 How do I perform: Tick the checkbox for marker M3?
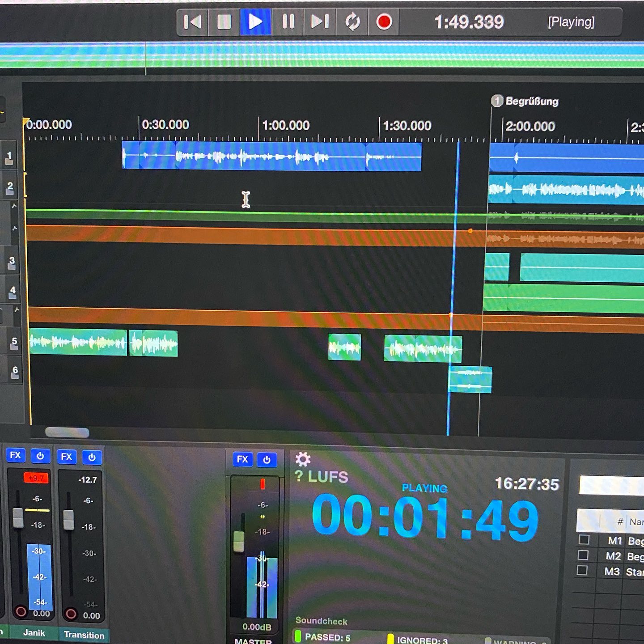tap(582, 571)
